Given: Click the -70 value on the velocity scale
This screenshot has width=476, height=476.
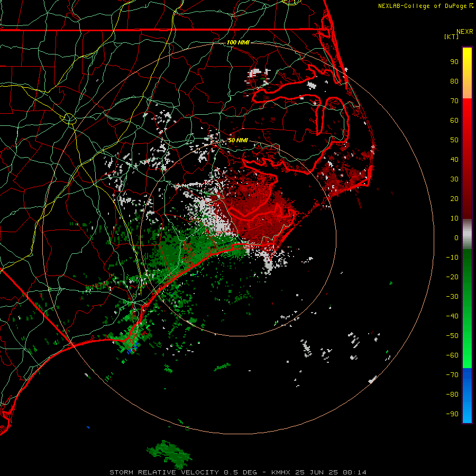Looking at the screenshot, I should click(x=452, y=375).
